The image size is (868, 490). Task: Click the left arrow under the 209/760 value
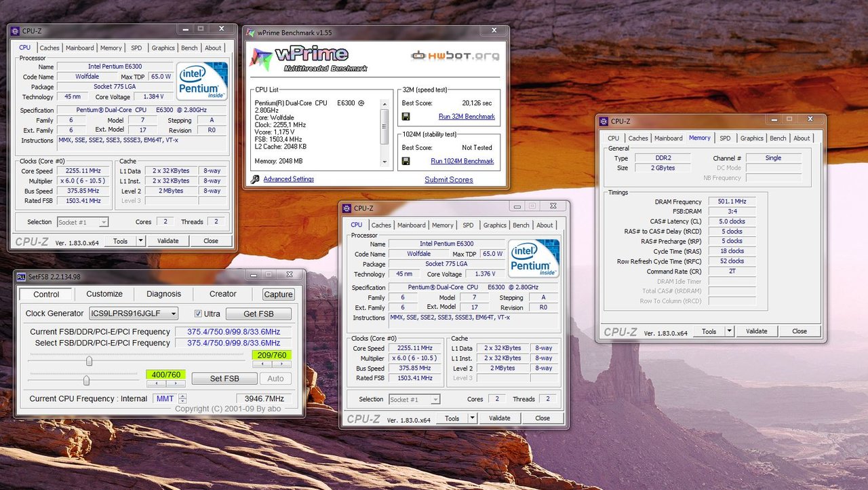(x=261, y=364)
